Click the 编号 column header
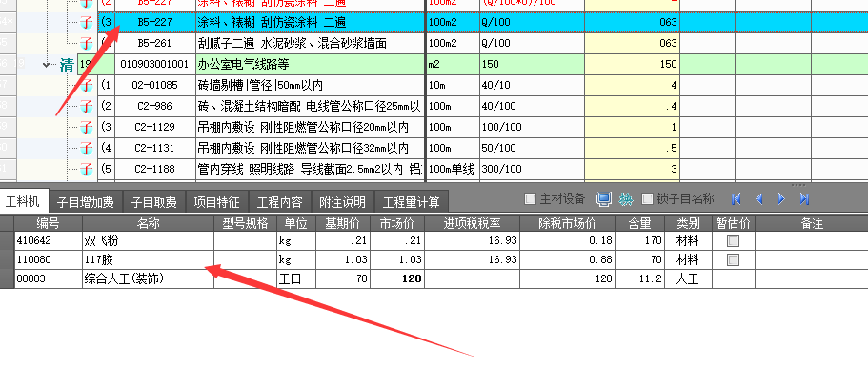This screenshot has width=868, height=370. coord(49,223)
